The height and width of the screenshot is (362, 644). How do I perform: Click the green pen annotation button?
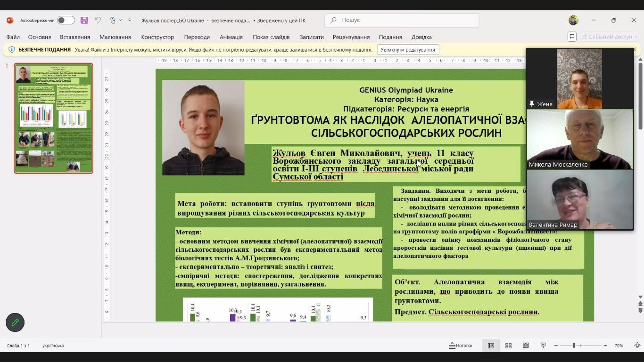coord(15,322)
